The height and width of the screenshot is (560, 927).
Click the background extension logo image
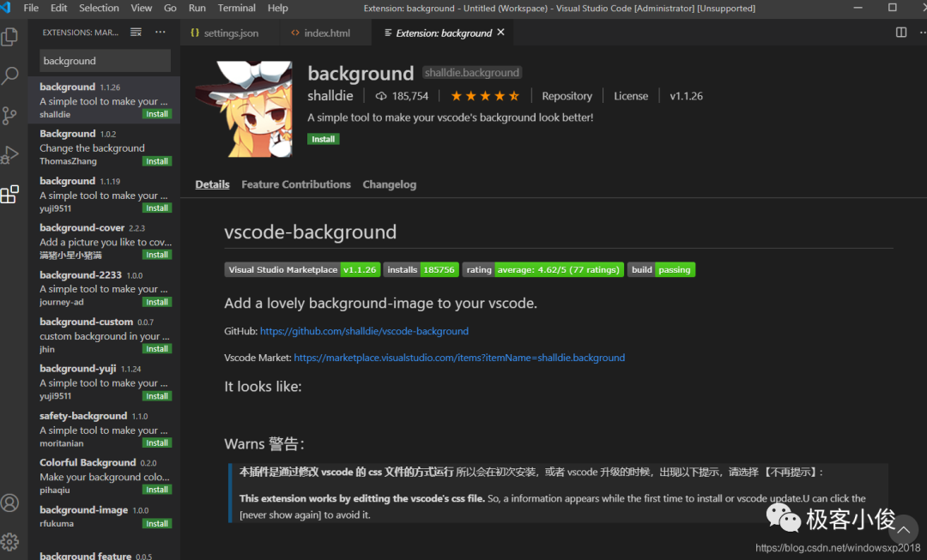click(x=244, y=109)
